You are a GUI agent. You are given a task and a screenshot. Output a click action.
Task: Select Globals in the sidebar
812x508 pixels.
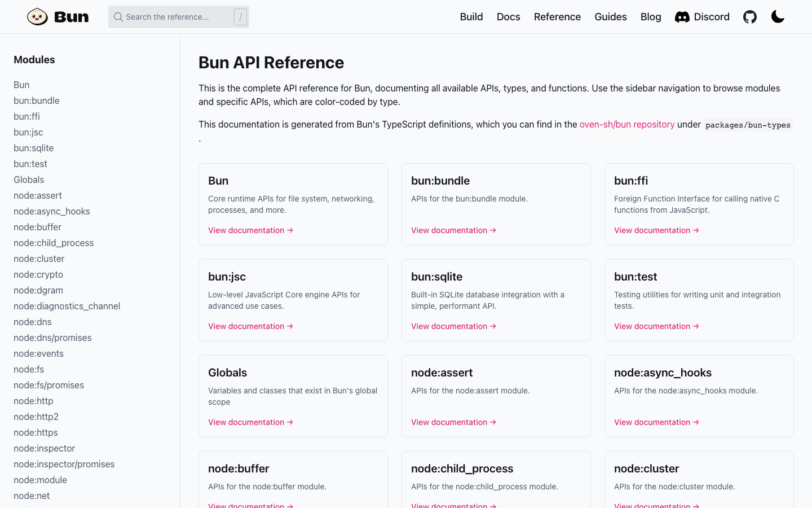pos(29,179)
